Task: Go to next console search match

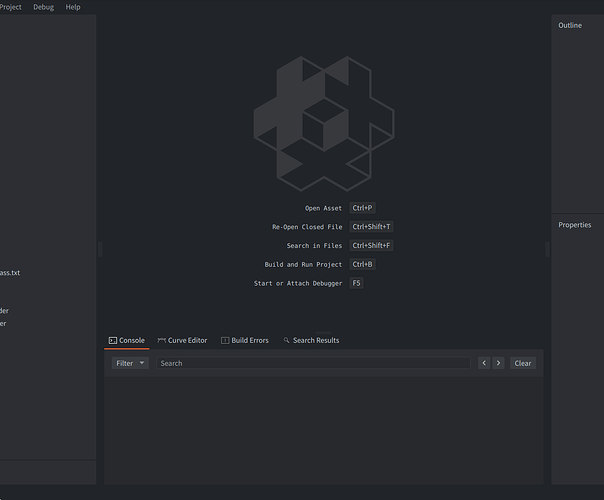Action: point(498,363)
